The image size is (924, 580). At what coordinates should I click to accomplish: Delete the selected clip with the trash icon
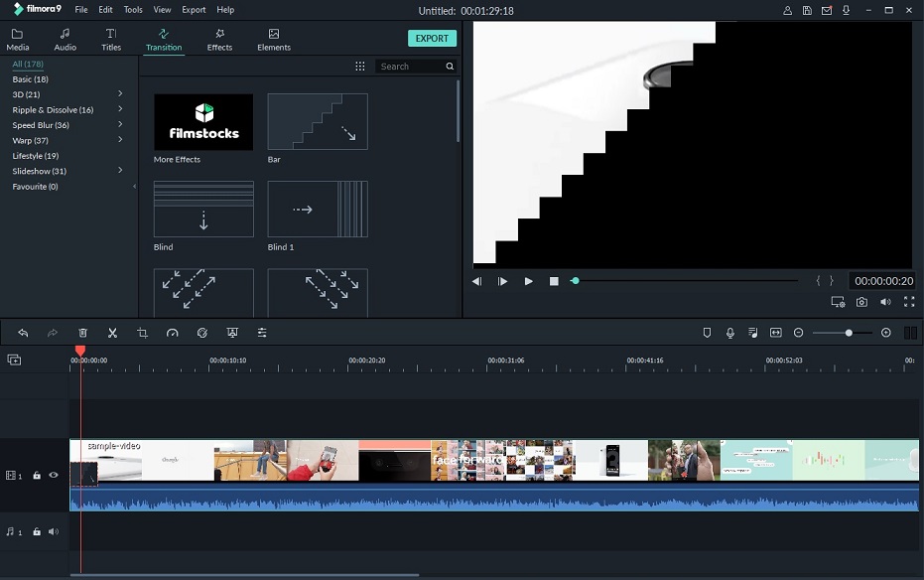click(x=82, y=333)
